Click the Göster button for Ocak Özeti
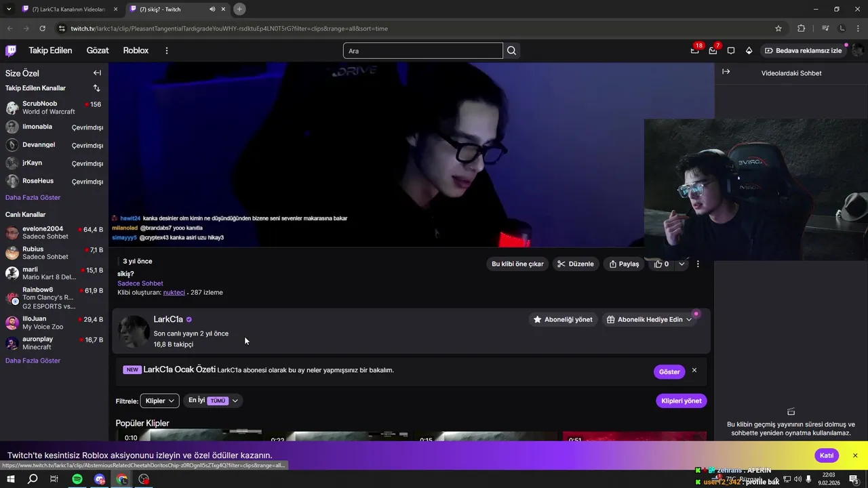 pyautogui.click(x=669, y=371)
